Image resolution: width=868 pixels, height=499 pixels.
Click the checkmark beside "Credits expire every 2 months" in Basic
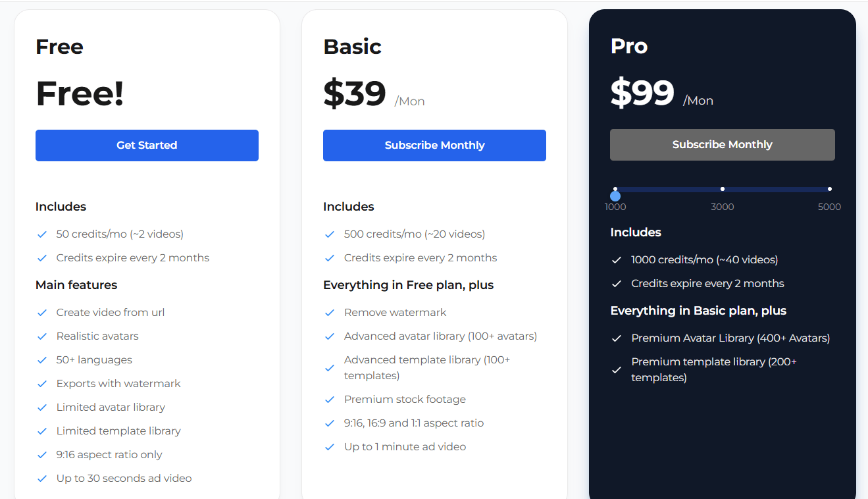point(330,257)
